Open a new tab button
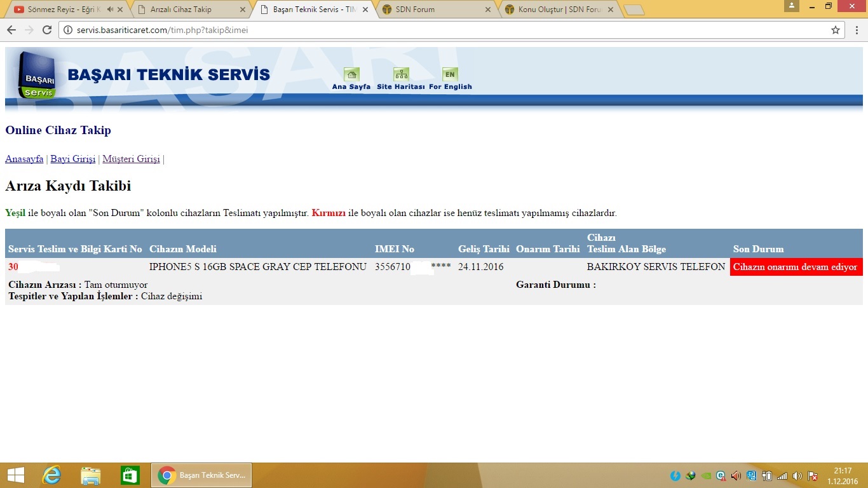868x488 pixels. point(634,10)
